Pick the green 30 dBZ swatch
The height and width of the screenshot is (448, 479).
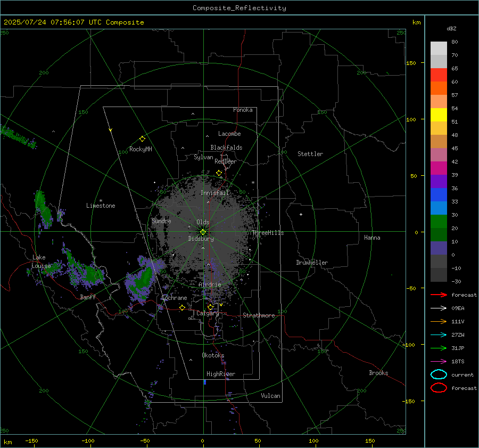[439, 221]
